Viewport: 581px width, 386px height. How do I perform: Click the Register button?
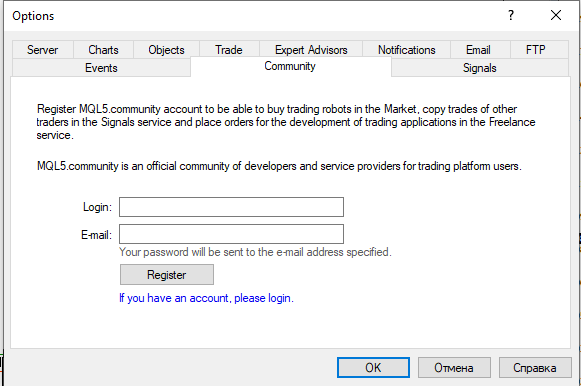(167, 274)
